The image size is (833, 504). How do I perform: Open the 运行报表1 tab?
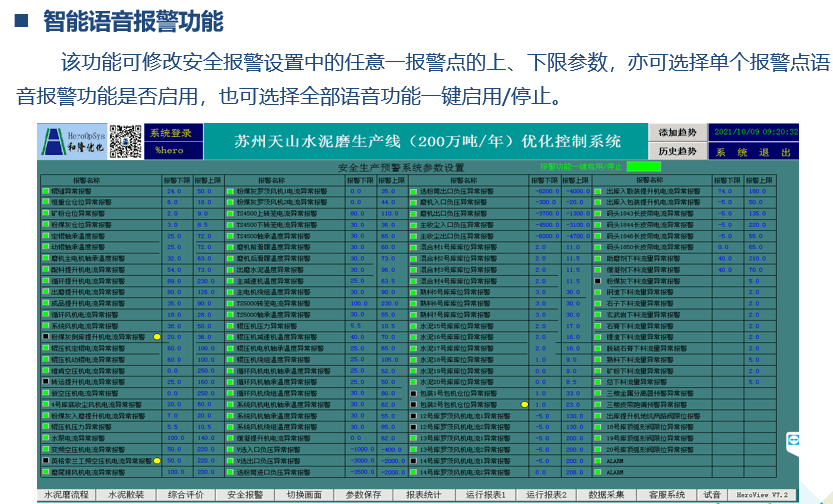[485, 494]
